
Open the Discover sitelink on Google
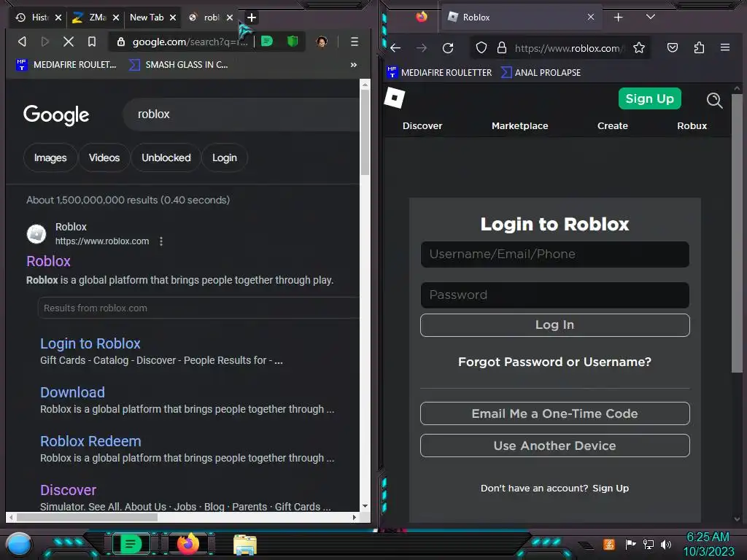[x=68, y=490]
